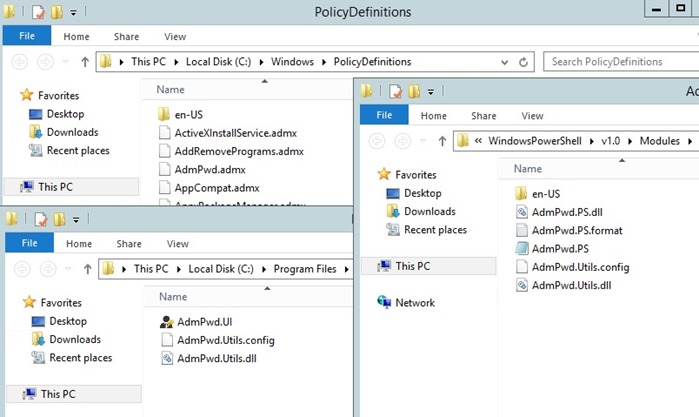Click hidden path chevrons in Modules address bar
This screenshot has height=417, width=699.
click(x=478, y=141)
